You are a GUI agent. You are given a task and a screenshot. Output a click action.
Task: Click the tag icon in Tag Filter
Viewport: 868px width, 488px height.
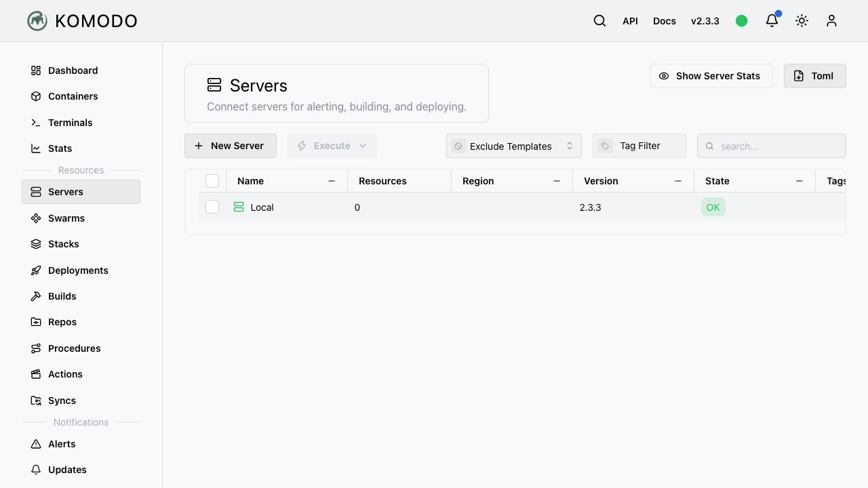pyautogui.click(x=606, y=146)
